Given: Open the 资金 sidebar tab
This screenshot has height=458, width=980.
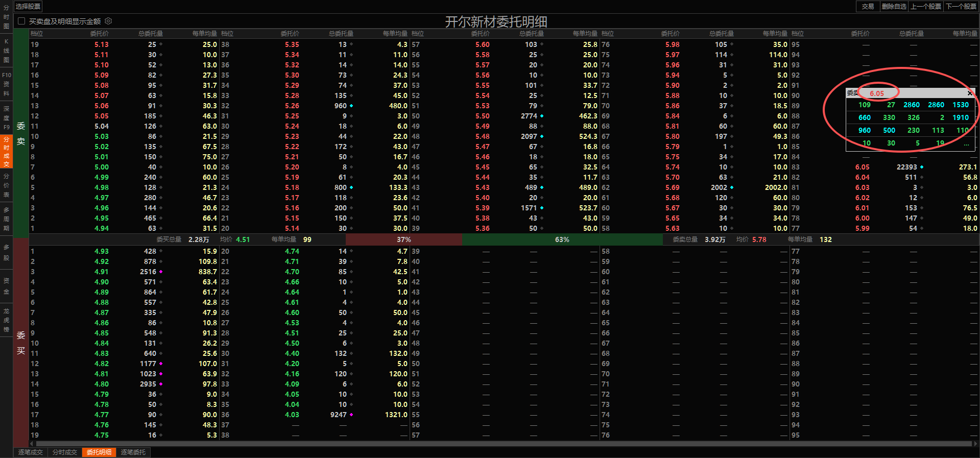Looking at the screenshot, I should tap(6, 286).
